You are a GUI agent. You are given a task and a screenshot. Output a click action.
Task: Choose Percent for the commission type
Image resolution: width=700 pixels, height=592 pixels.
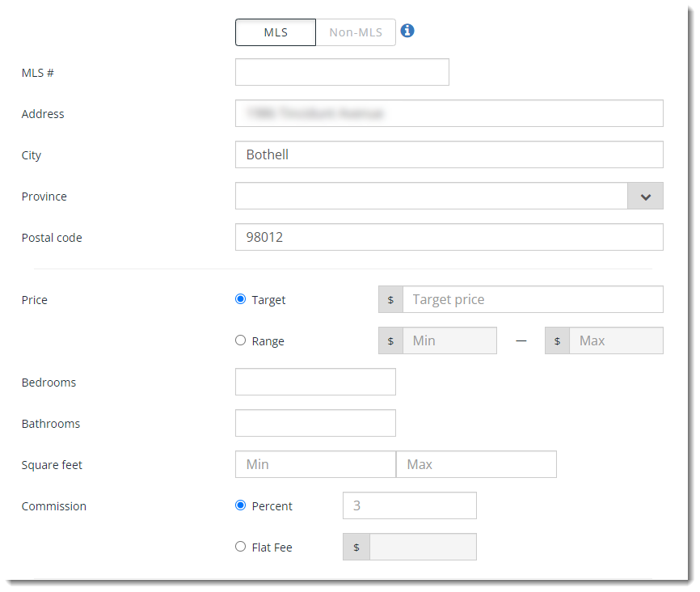[x=240, y=505]
